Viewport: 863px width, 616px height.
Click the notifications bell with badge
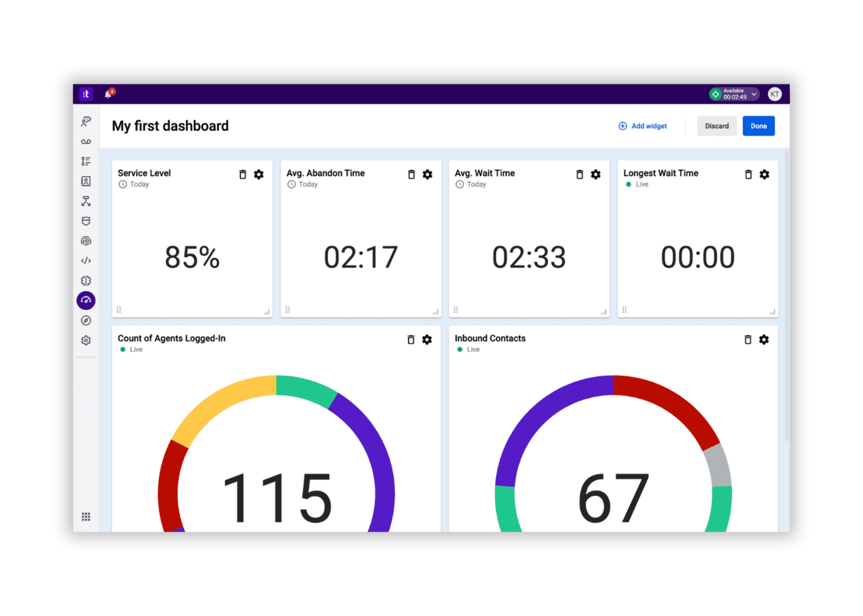[x=109, y=93]
